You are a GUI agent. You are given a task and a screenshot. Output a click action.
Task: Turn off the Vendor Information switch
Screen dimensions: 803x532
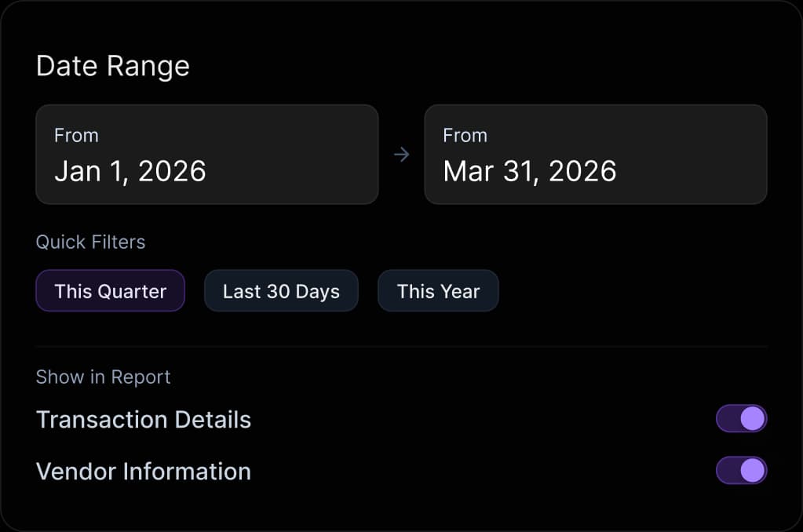(741, 470)
